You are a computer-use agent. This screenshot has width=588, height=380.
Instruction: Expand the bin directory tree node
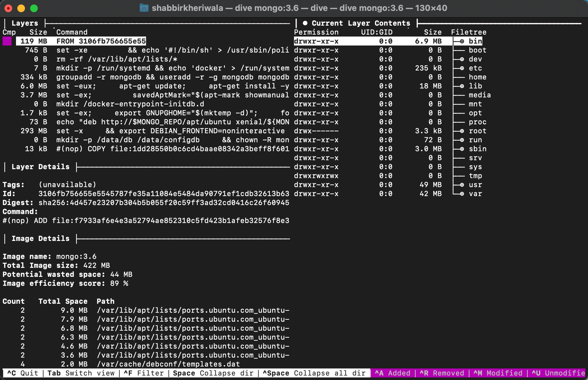tap(462, 41)
